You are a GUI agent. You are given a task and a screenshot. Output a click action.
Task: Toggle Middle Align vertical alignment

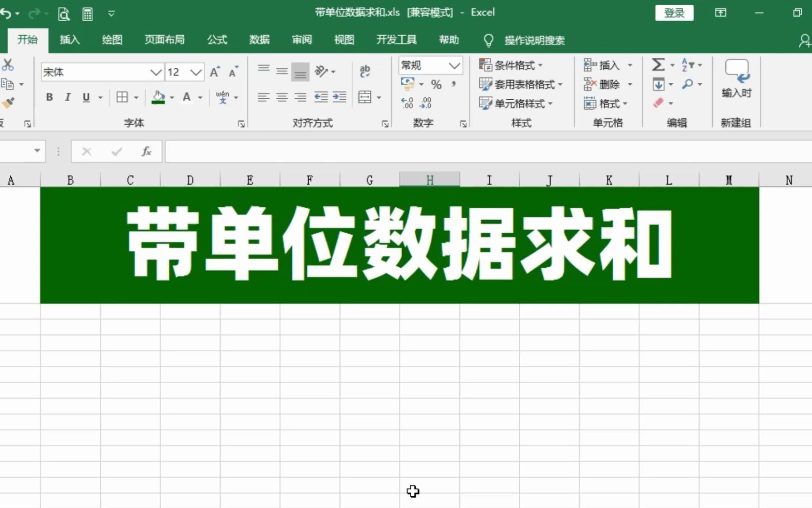pyautogui.click(x=282, y=71)
